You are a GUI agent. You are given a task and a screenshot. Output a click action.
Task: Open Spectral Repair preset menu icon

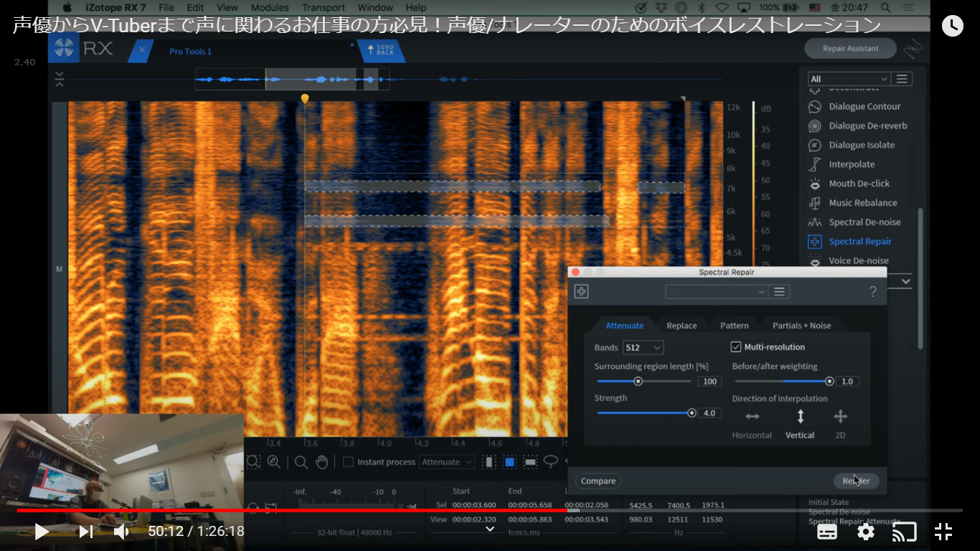(x=780, y=291)
